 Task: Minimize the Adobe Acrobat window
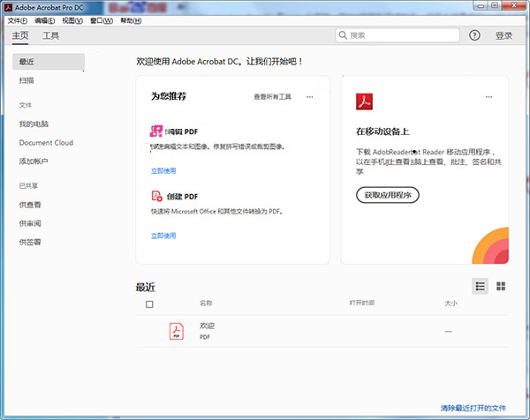(481, 5)
